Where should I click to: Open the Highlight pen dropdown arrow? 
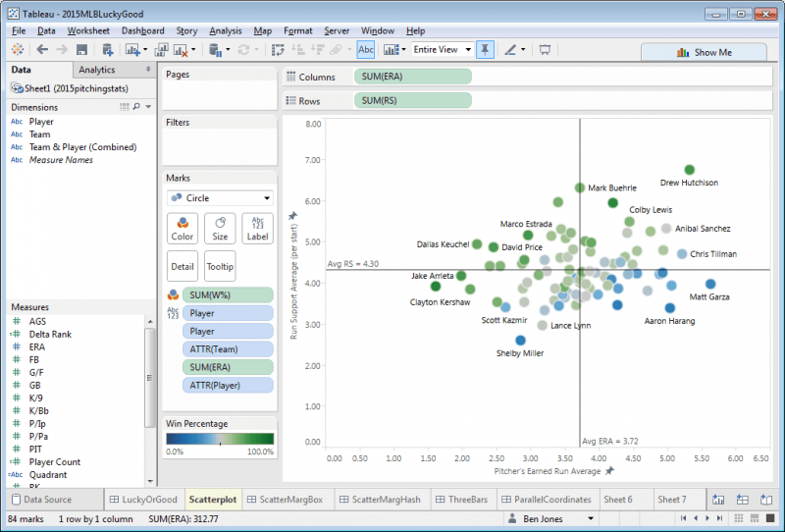[523, 50]
